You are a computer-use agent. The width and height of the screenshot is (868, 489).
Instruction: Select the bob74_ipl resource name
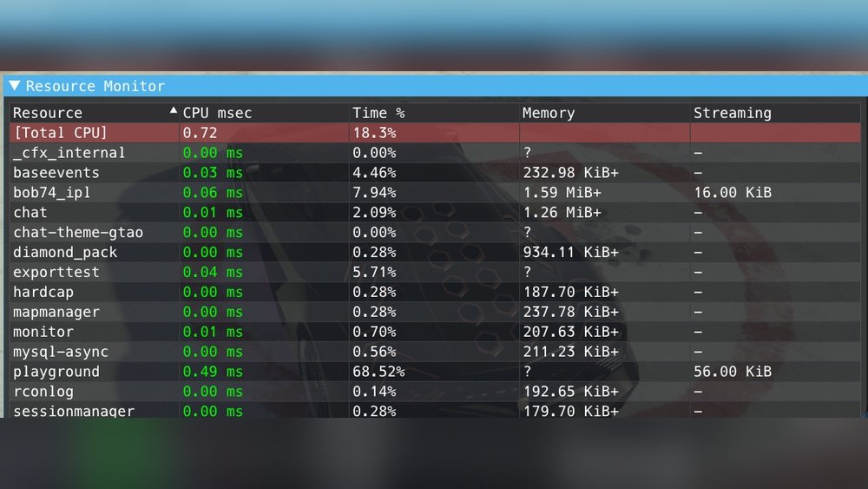[x=52, y=193]
